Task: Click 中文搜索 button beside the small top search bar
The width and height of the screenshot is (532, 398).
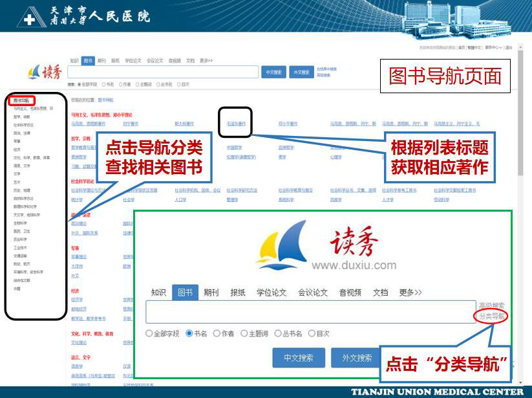Action: (x=273, y=72)
